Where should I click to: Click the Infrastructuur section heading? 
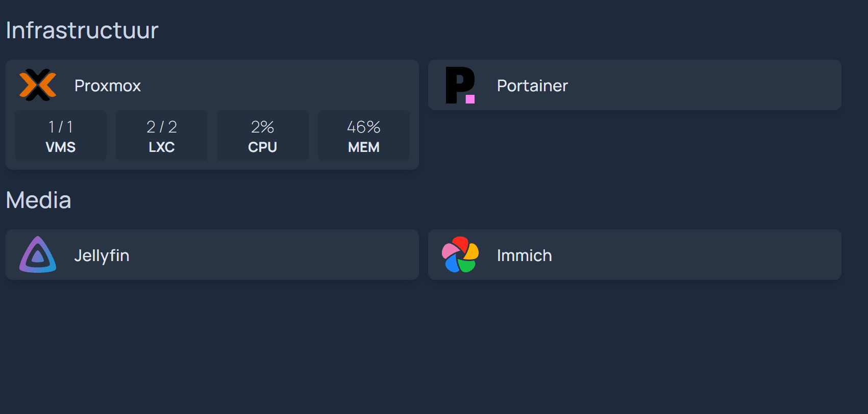(82, 31)
